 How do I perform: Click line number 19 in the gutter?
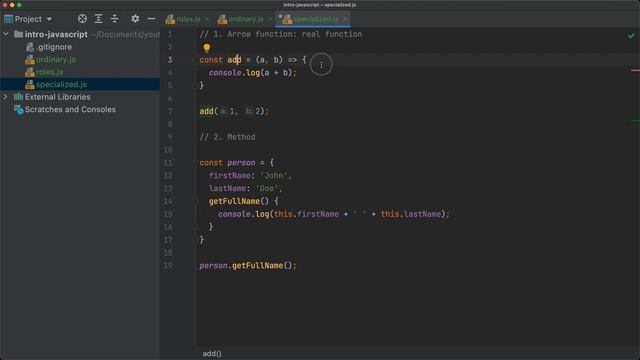click(168, 265)
